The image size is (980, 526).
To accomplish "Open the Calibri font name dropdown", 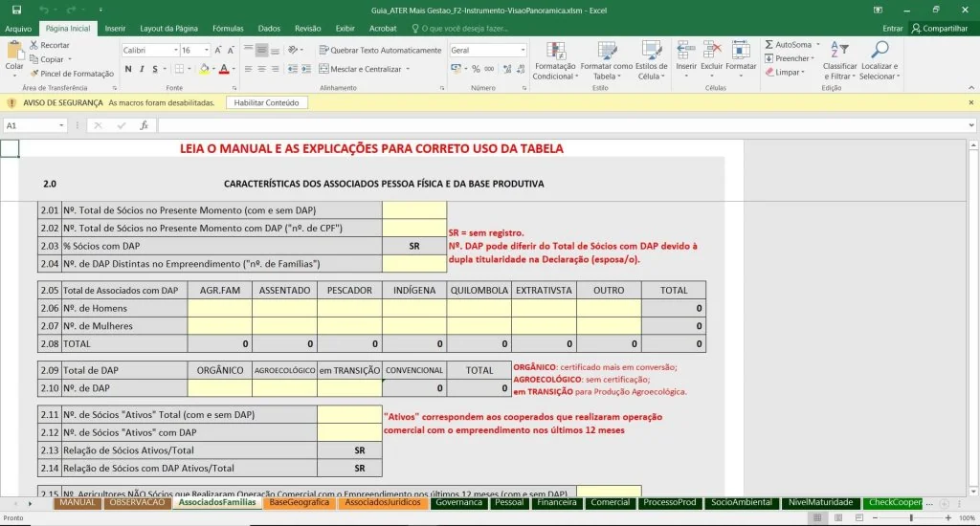I will (175, 50).
